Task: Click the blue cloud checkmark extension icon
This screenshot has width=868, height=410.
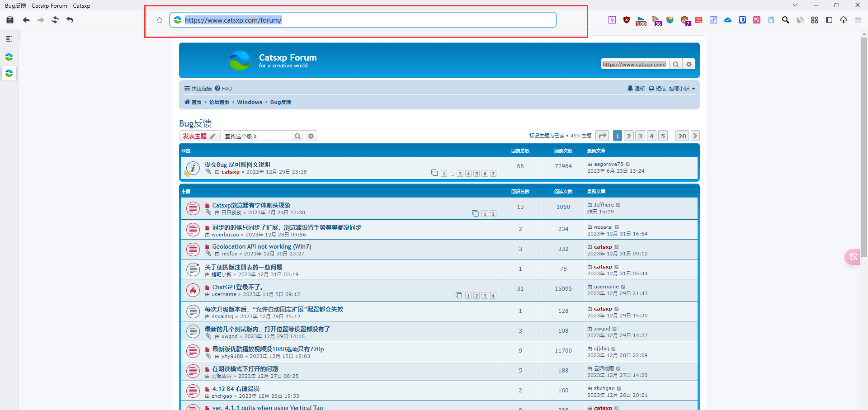Action: coord(728,20)
